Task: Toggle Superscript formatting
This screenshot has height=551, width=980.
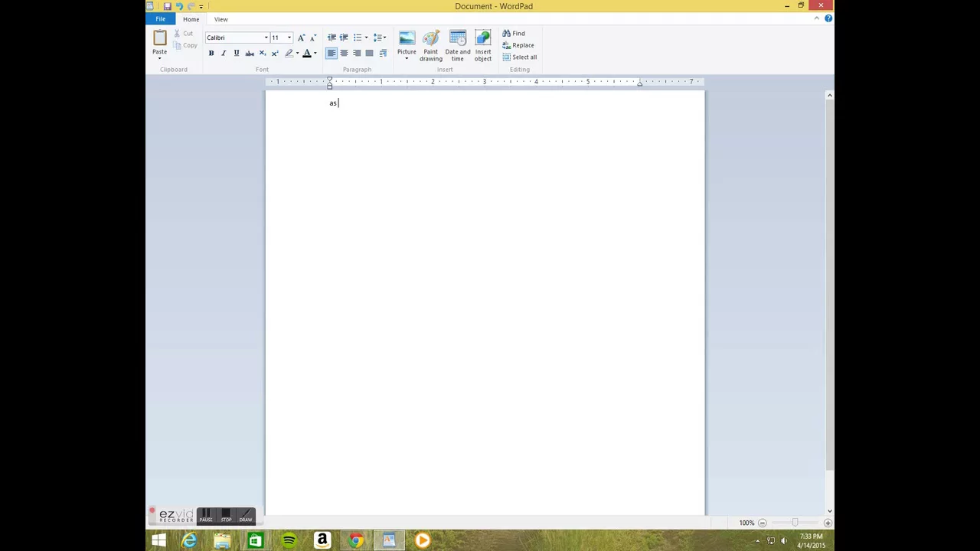Action: tap(275, 53)
